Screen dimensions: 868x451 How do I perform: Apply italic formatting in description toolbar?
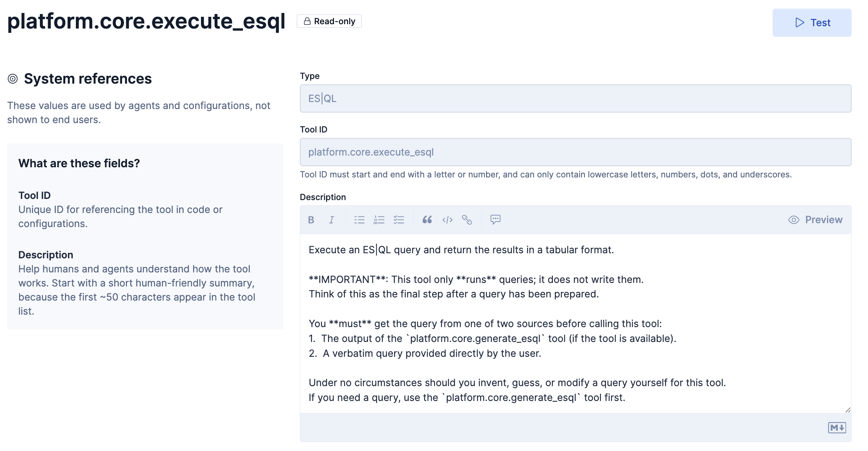point(332,220)
